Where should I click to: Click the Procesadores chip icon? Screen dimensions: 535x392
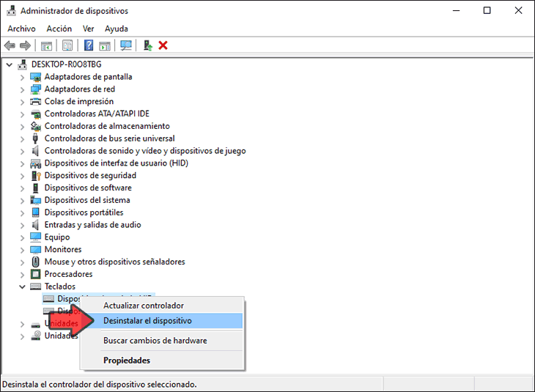[x=35, y=274]
